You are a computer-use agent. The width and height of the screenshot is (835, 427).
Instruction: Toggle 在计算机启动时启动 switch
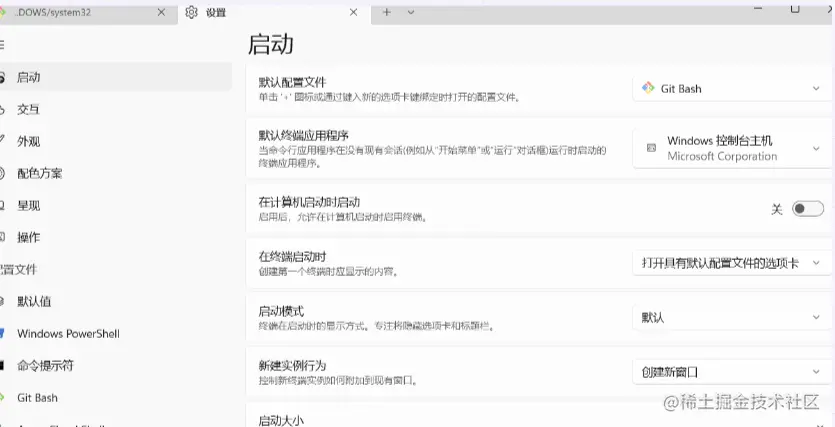[807, 209]
